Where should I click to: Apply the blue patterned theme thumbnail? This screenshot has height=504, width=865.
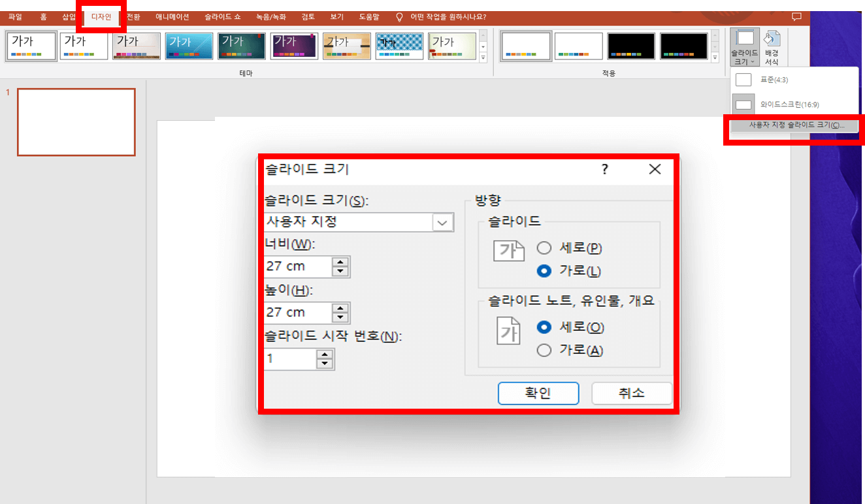[399, 46]
